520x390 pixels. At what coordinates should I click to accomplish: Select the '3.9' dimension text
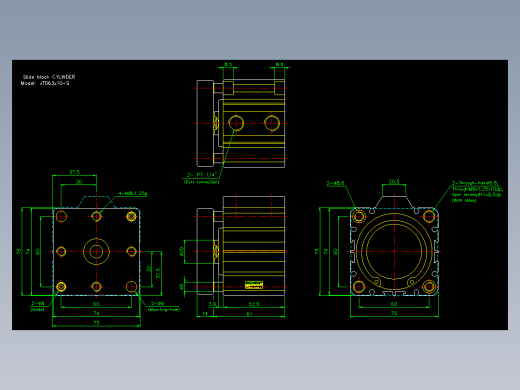212,304
